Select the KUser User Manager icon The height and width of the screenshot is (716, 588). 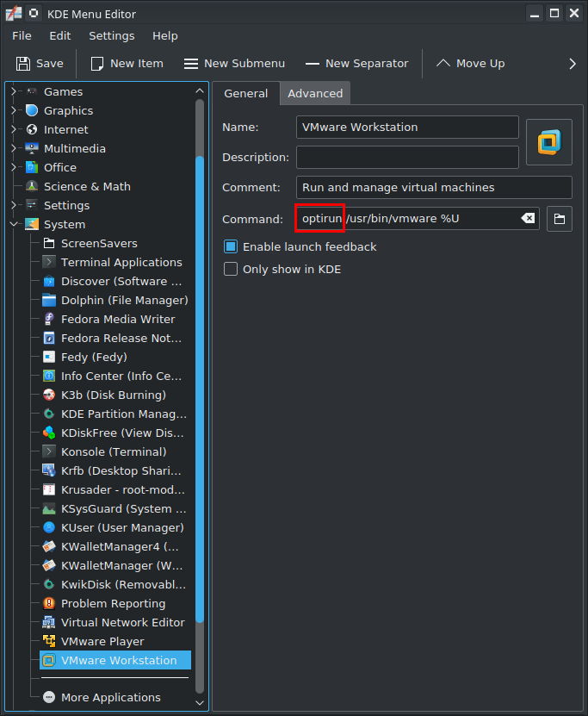coord(49,527)
